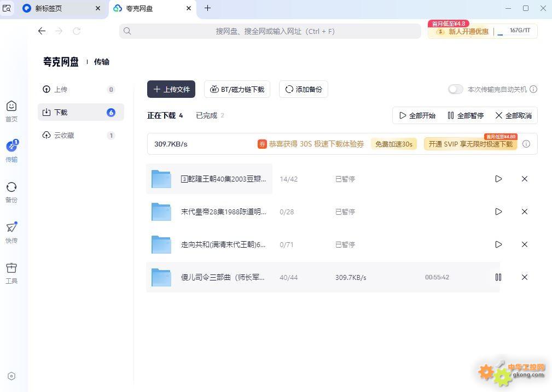Cancel the 末代皇帝 download task
552x392 pixels.
[x=524, y=212]
